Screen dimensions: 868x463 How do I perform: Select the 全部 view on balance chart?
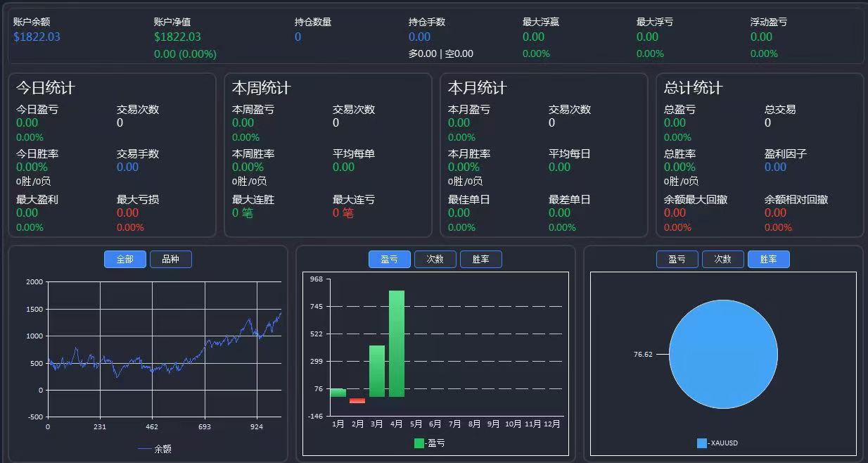[x=125, y=259]
